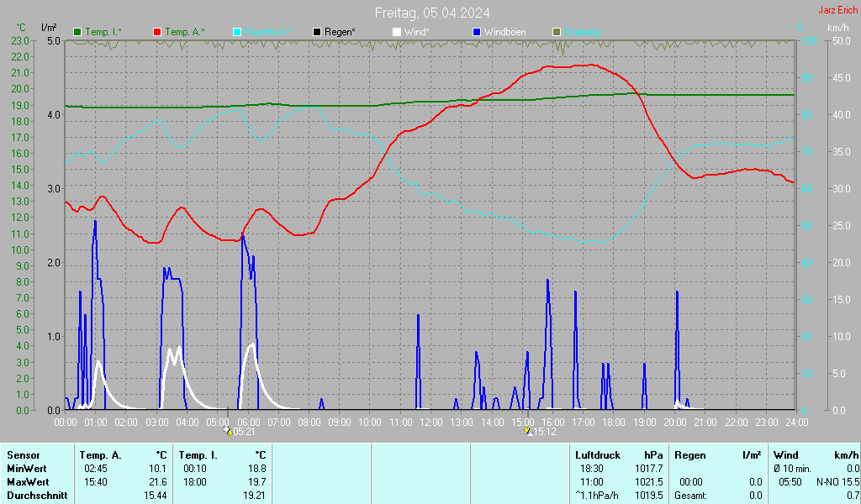Click the 'MaxWert' row label
Viewport: 861px width, 504px height.
pyautogui.click(x=28, y=482)
